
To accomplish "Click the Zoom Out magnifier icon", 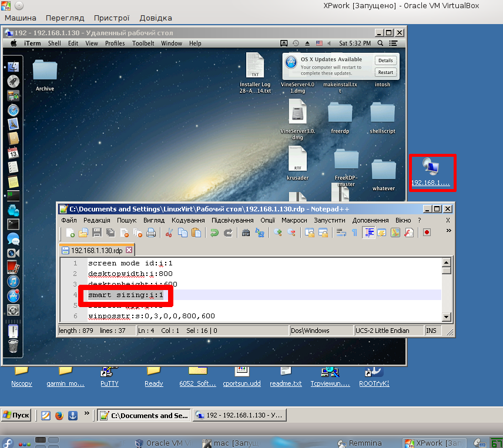I will (x=291, y=233).
